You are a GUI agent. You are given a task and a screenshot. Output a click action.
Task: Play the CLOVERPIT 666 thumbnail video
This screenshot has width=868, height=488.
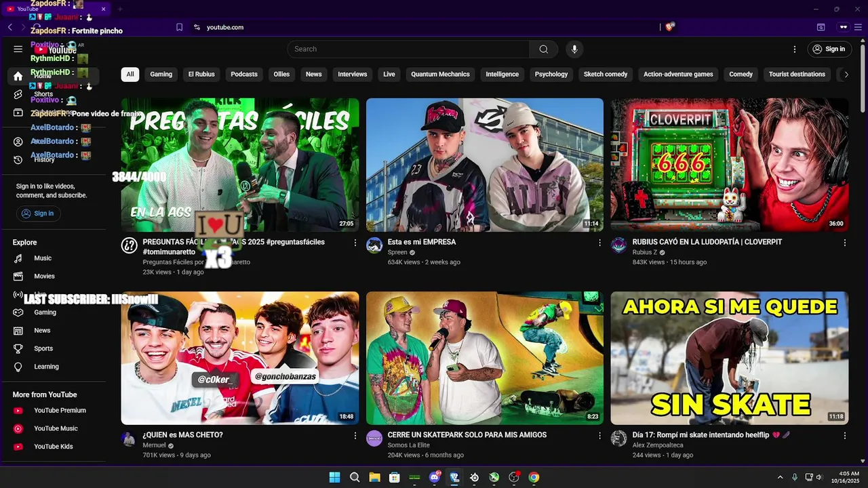pyautogui.click(x=729, y=165)
